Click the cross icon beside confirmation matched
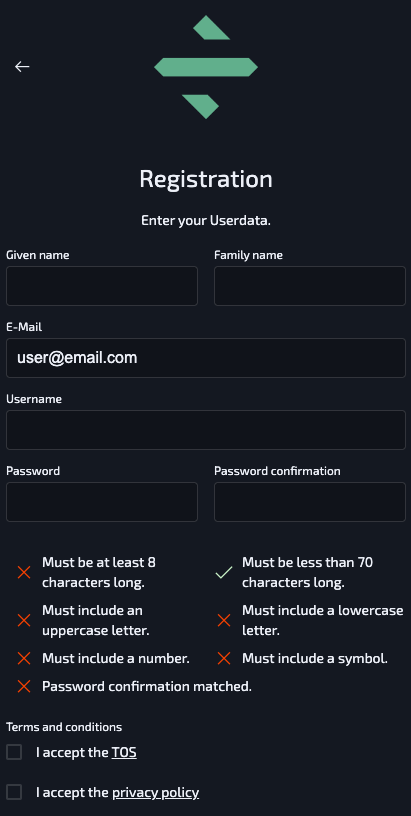 pyautogui.click(x=24, y=686)
